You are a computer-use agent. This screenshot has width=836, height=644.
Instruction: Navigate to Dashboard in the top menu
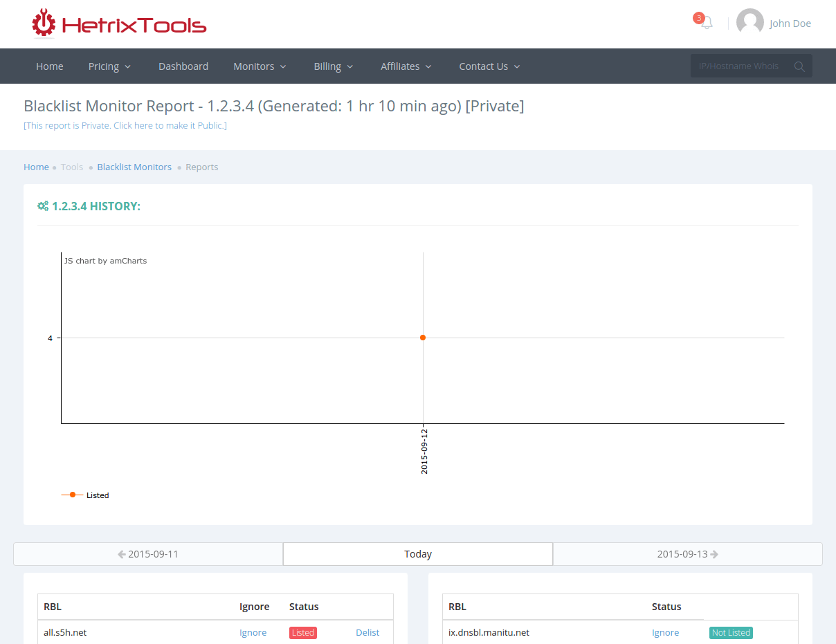183,66
